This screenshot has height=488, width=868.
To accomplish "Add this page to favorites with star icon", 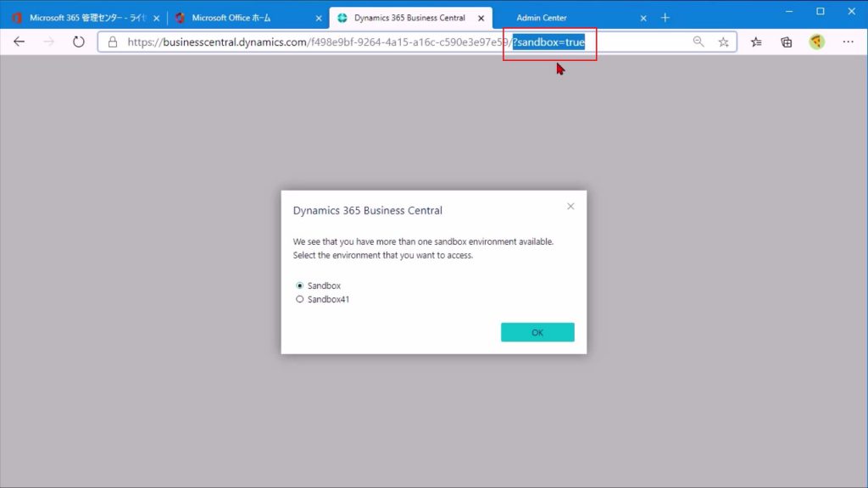I will tap(724, 42).
